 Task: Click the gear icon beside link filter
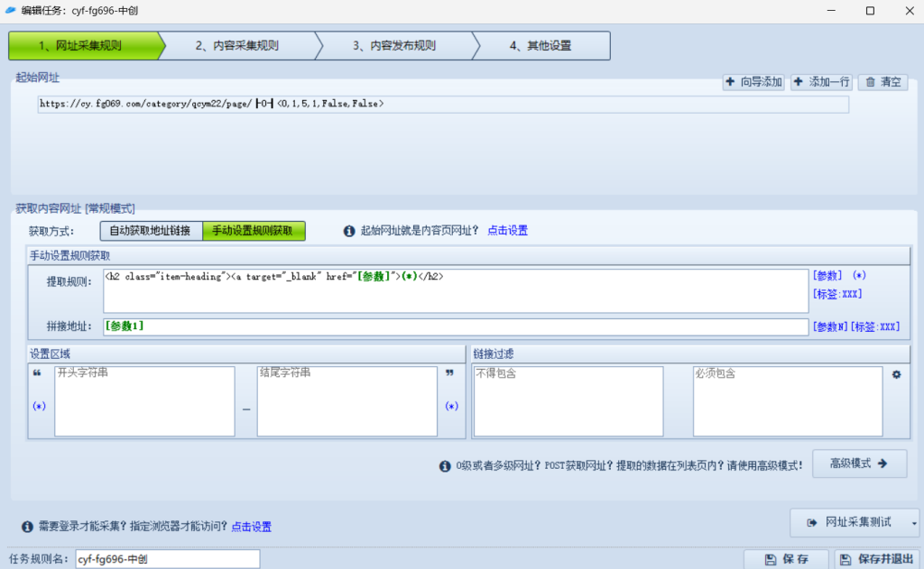point(896,374)
